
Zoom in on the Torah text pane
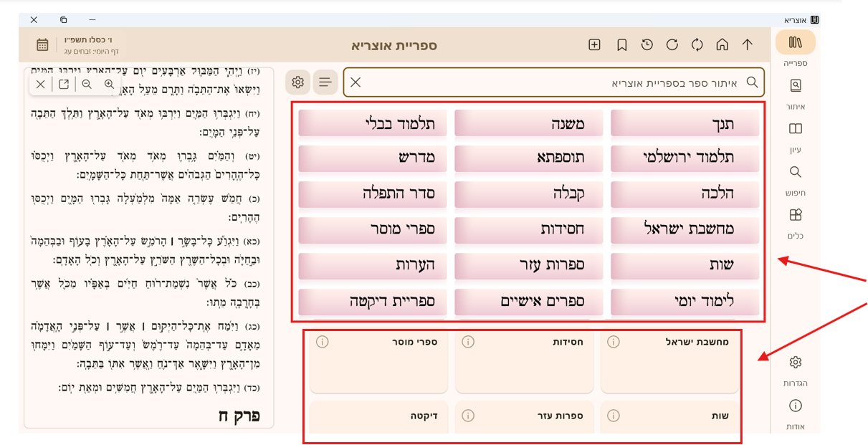click(x=108, y=84)
